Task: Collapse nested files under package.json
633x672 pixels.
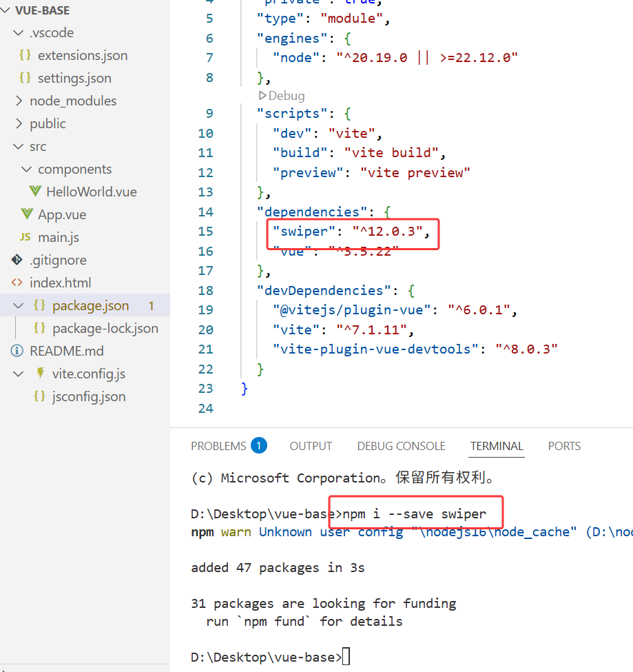Action: point(19,305)
